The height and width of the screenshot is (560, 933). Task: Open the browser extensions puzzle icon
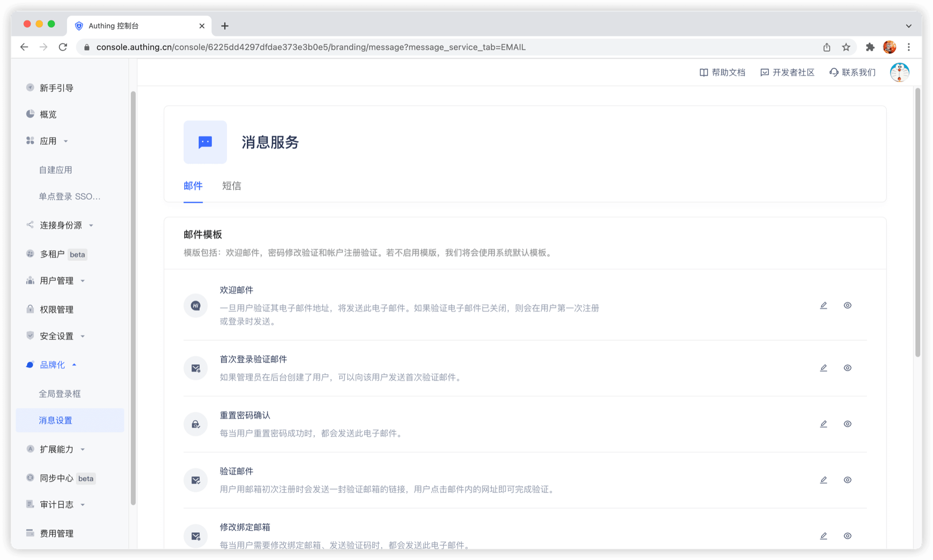click(870, 47)
